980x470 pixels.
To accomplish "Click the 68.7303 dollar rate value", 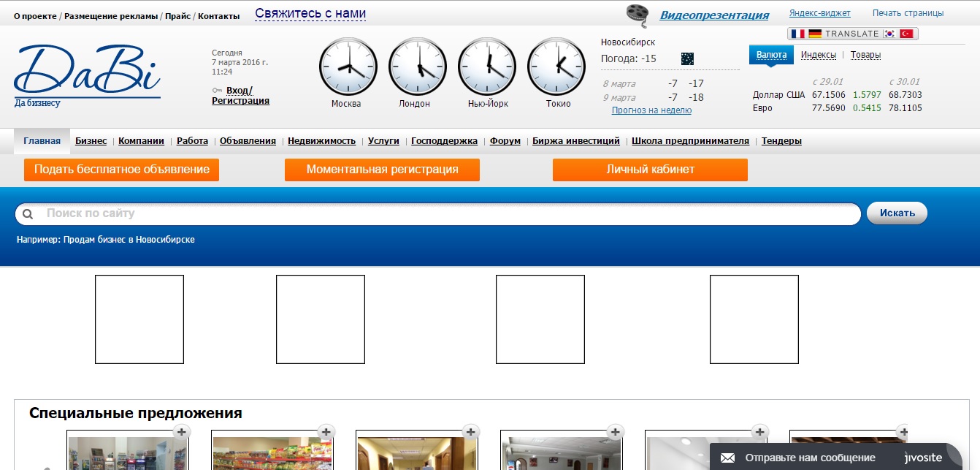I will [905, 95].
